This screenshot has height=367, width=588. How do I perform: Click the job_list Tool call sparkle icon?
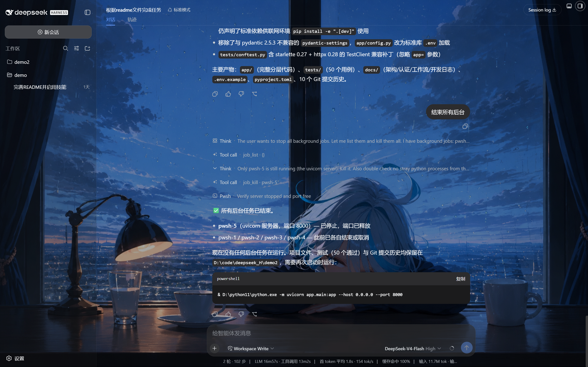(x=215, y=155)
